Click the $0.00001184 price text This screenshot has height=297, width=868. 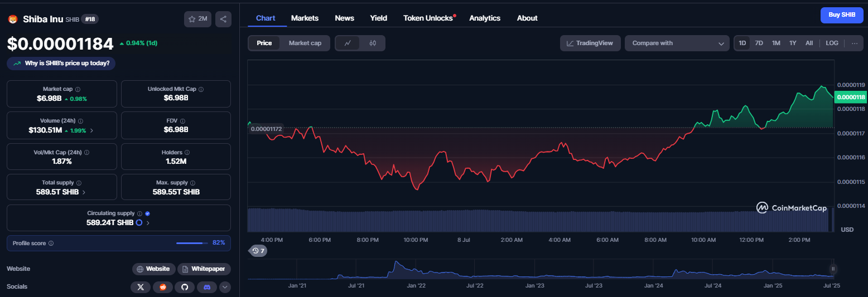pyautogui.click(x=60, y=43)
